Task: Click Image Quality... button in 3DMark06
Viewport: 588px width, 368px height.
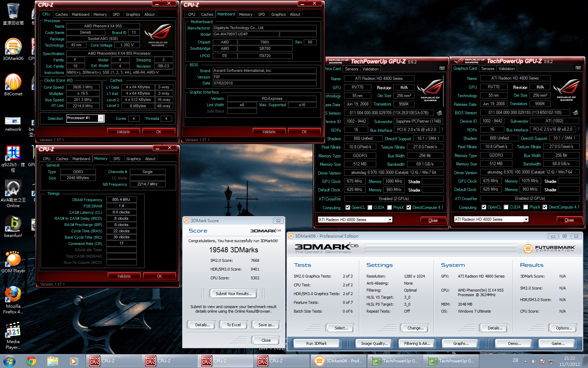Action: click(374, 343)
